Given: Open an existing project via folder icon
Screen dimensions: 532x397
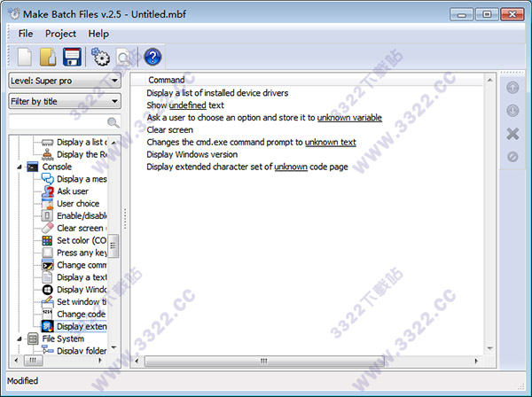Looking at the screenshot, I should [48, 57].
